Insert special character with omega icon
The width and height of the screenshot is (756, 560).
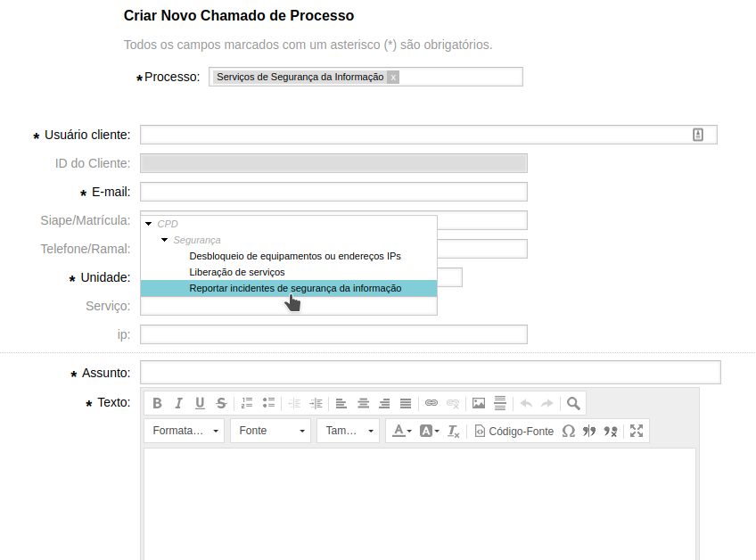568,431
